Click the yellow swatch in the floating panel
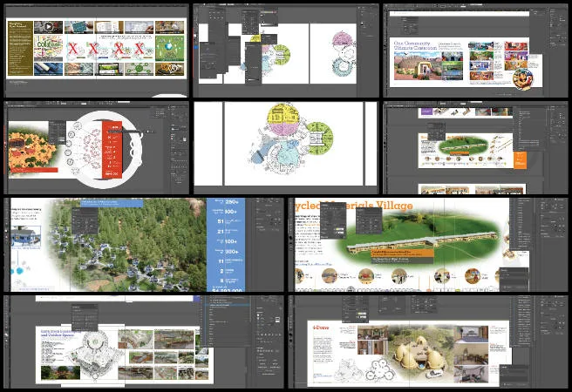Screen dimensions: 572x392 [x=339, y=230]
